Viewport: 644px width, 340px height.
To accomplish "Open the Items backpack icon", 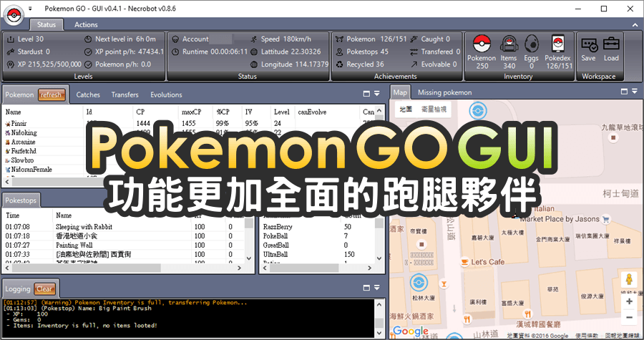I will pos(509,44).
